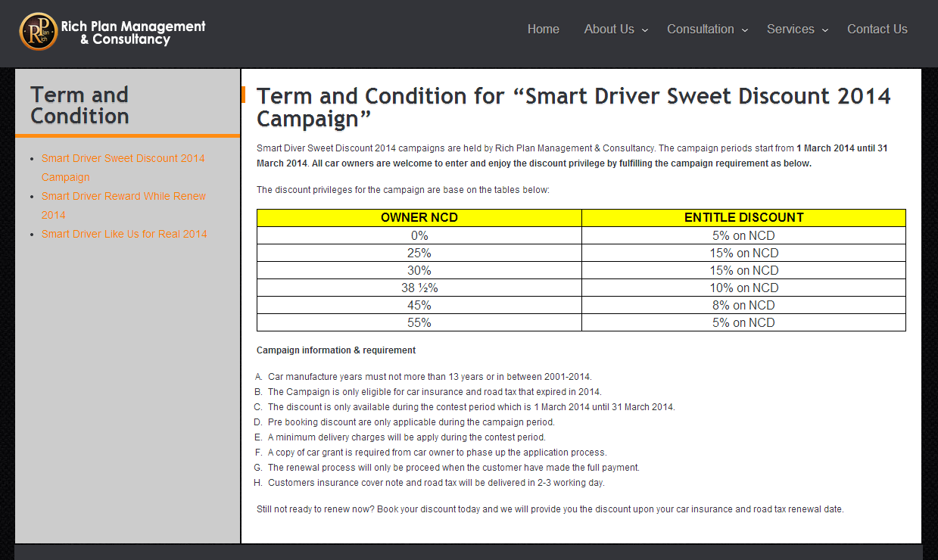Click requirement C about the contest period dates
Screen dimensions: 938x560
coord(471,407)
